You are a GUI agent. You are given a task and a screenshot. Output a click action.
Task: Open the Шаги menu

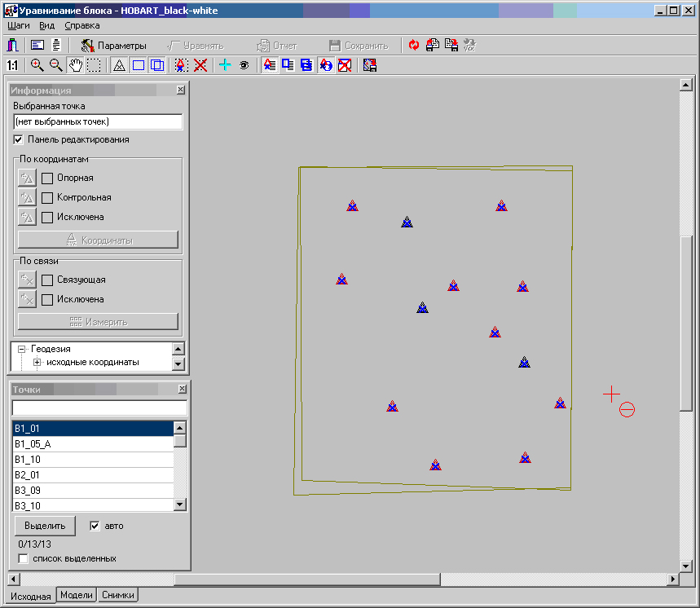coord(18,25)
